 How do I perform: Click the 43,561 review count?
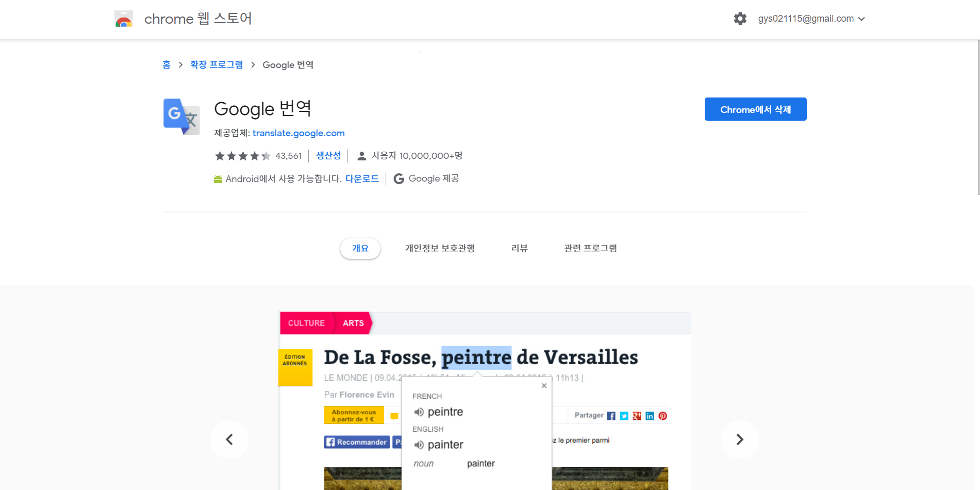pyautogui.click(x=288, y=156)
